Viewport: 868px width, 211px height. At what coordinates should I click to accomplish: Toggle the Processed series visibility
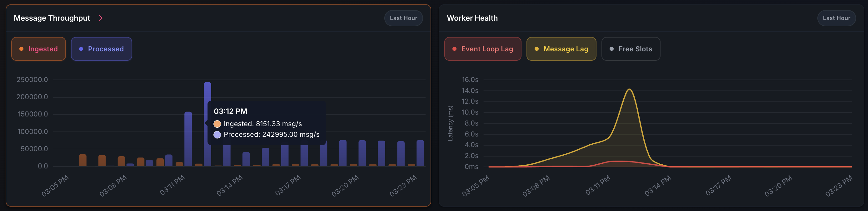click(102, 49)
